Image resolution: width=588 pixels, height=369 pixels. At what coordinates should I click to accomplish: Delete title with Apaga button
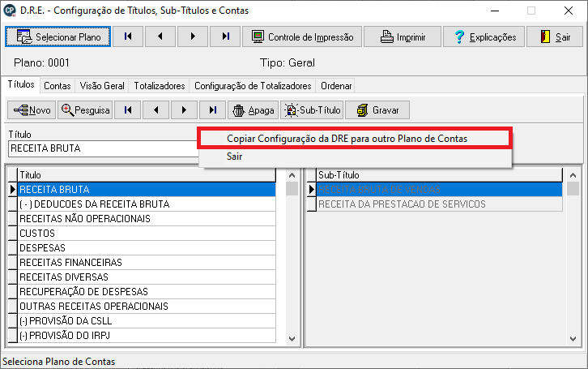tap(254, 110)
